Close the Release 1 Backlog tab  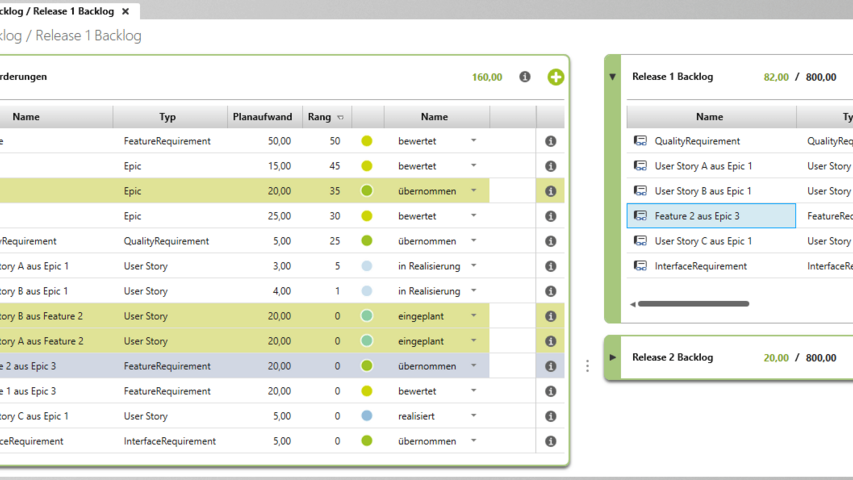(125, 12)
